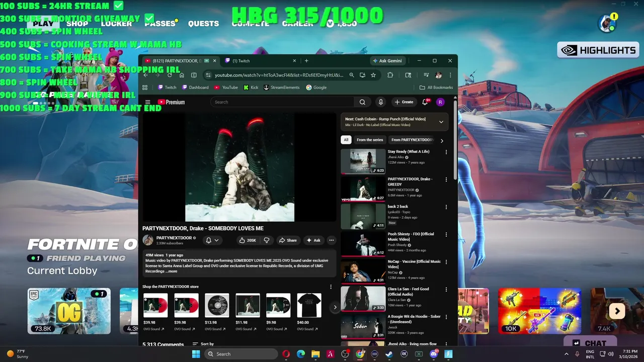Start voice search with the microphone icon

click(x=381, y=102)
